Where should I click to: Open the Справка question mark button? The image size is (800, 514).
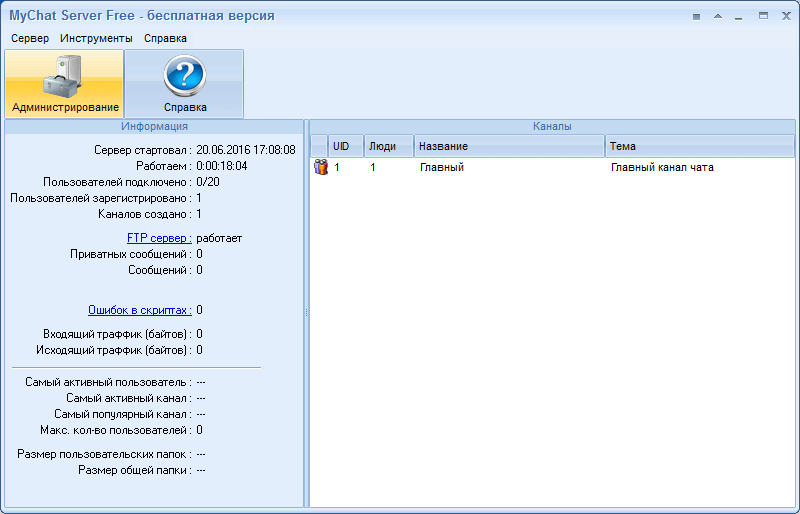184,84
